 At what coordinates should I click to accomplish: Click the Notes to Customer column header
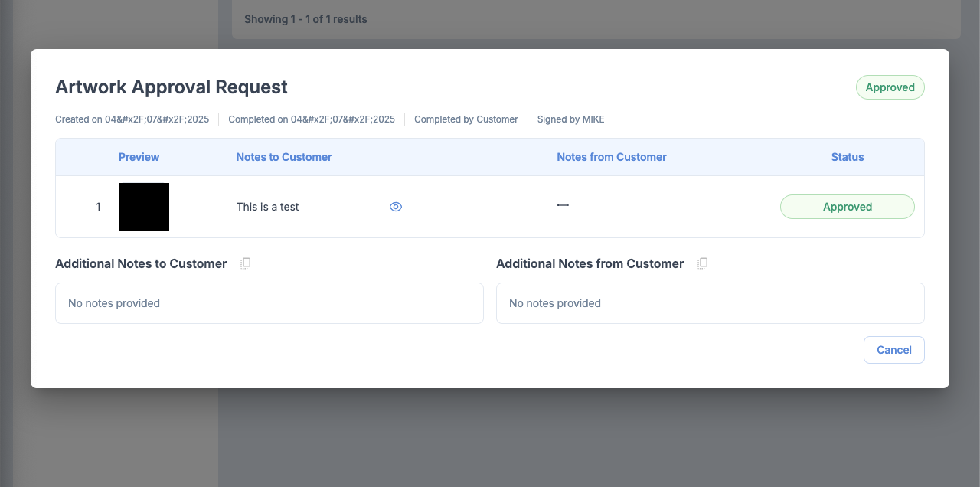point(283,157)
